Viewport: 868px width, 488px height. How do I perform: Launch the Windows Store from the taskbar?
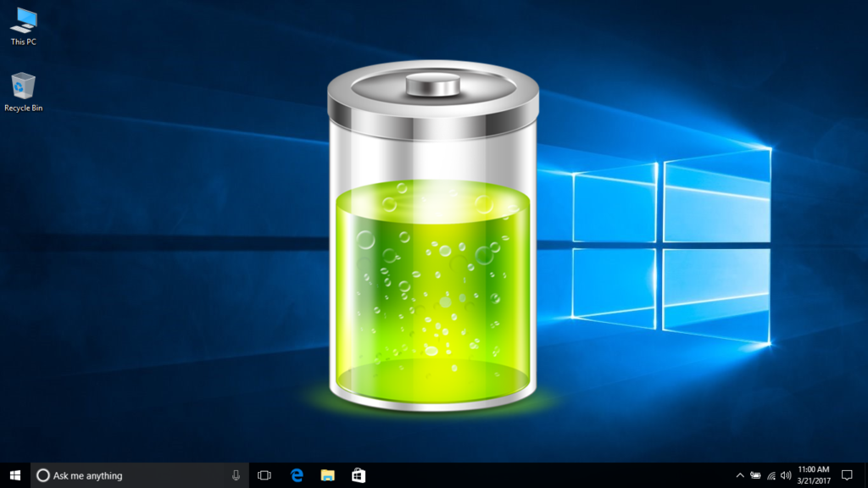359,475
